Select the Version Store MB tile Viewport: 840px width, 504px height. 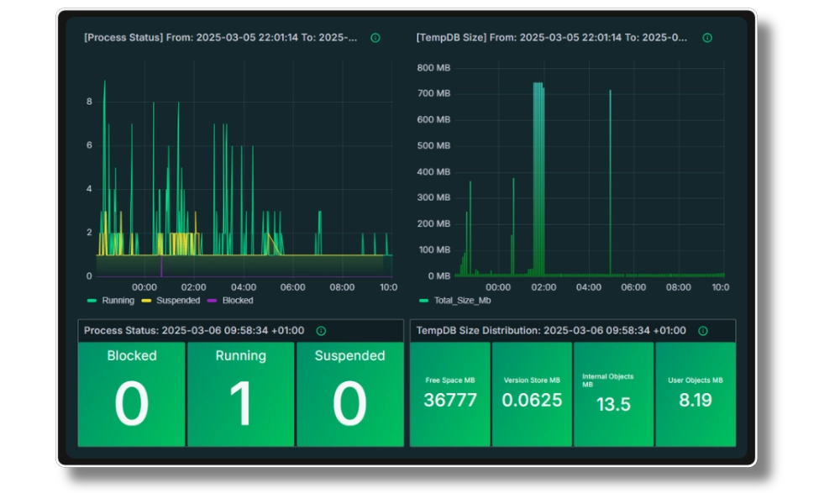[532, 394]
